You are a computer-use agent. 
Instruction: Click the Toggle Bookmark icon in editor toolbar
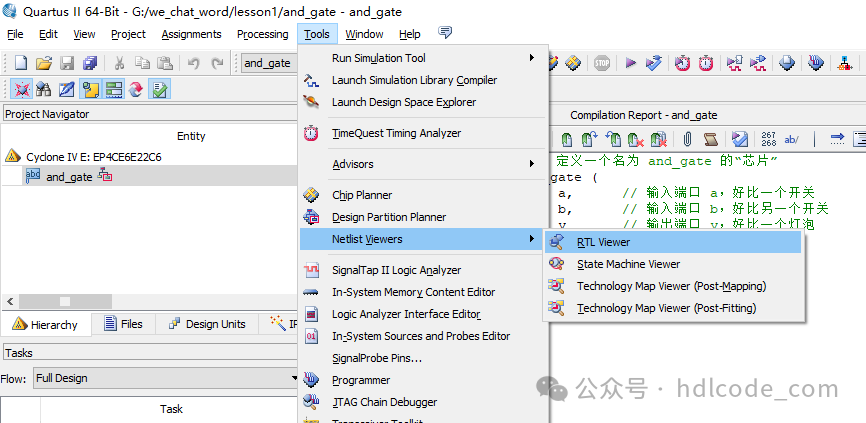567,139
